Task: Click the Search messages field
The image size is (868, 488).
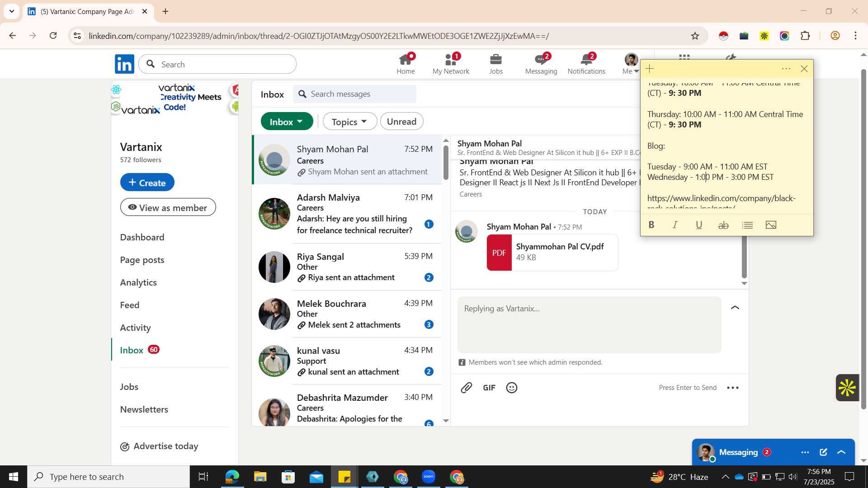Action: (355, 94)
